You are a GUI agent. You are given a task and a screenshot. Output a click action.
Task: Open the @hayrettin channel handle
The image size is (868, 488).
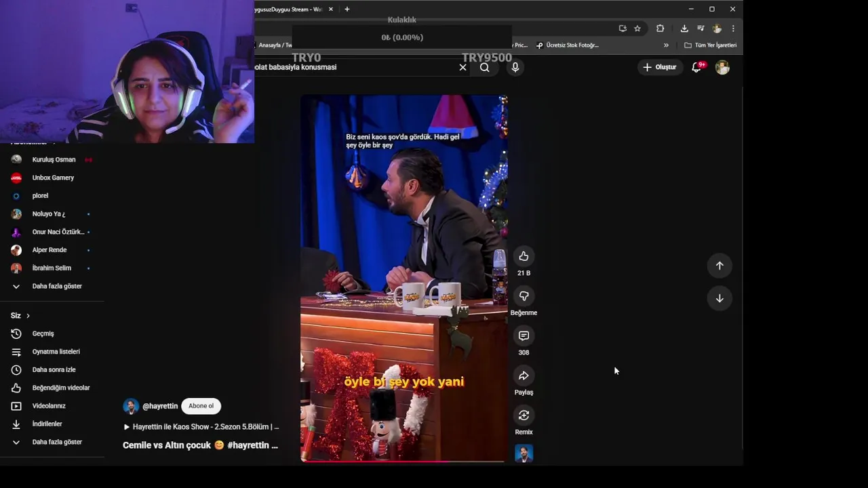coord(160,406)
